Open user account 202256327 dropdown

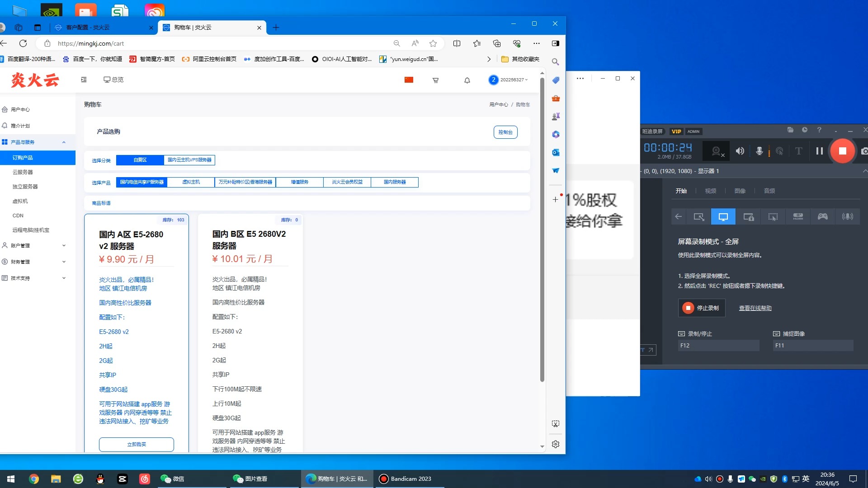[509, 80]
